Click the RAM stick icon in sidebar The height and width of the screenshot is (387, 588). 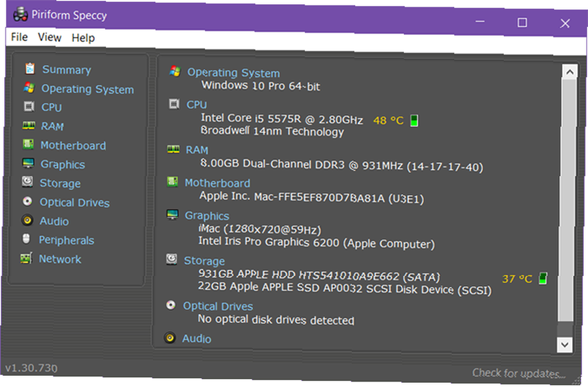click(x=28, y=125)
